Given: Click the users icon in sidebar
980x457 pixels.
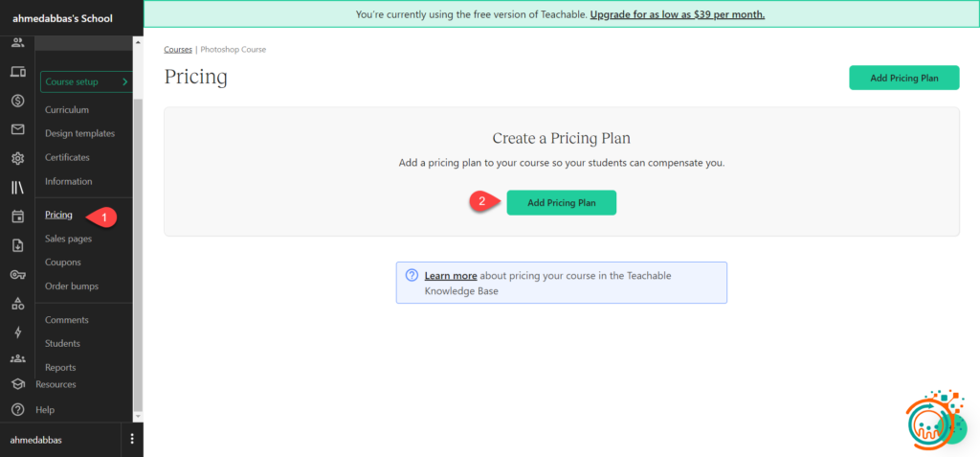Looking at the screenshot, I should pyautogui.click(x=17, y=43).
